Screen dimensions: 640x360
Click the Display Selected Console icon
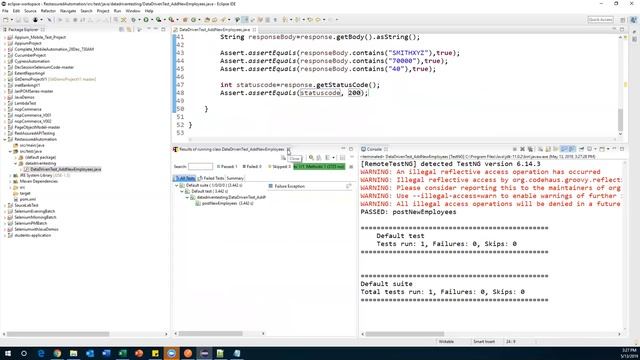tap(589, 149)
